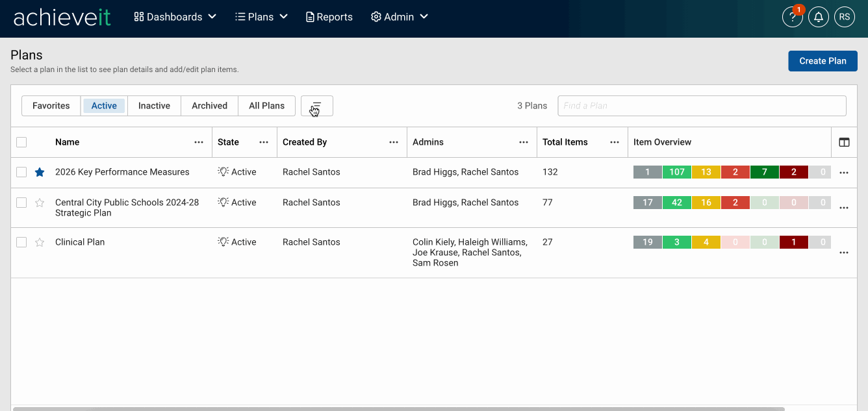Open the Reports page
The image size is (868, 411).
click(329, 17)
